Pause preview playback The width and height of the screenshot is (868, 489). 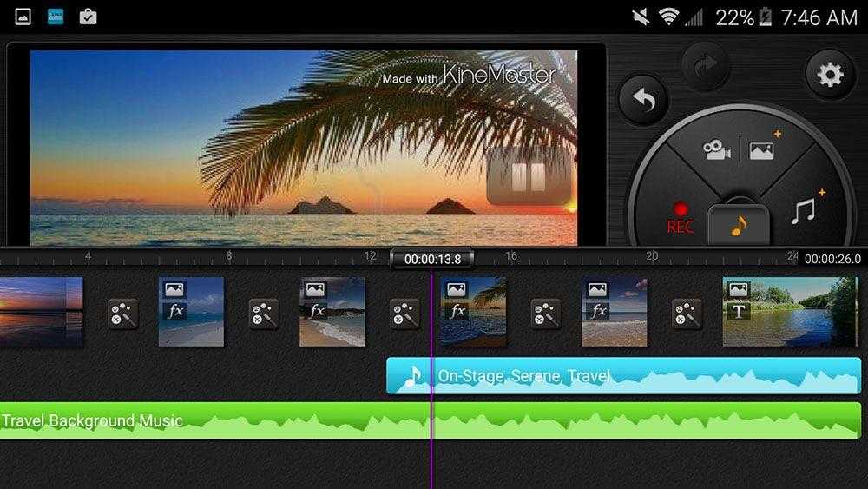click(529, 177)
